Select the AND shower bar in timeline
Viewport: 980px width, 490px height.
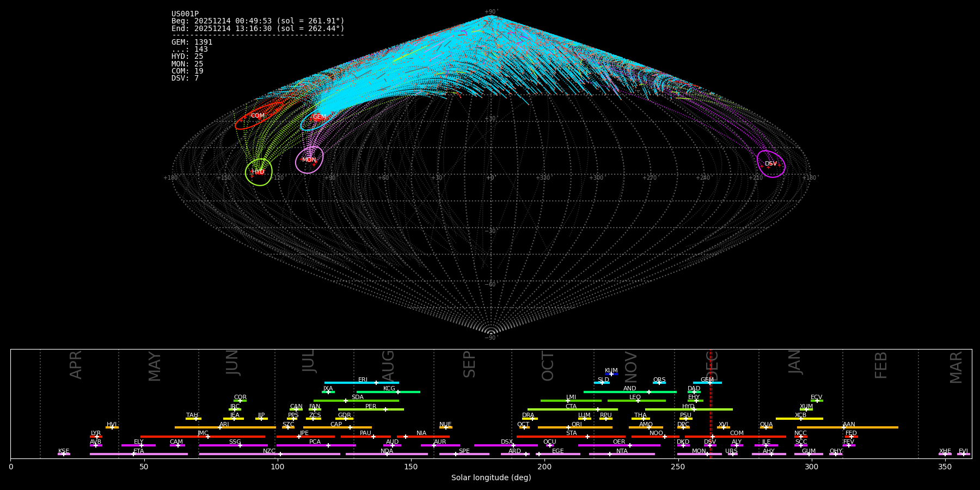pyautogui.click(x=630, y=392)
